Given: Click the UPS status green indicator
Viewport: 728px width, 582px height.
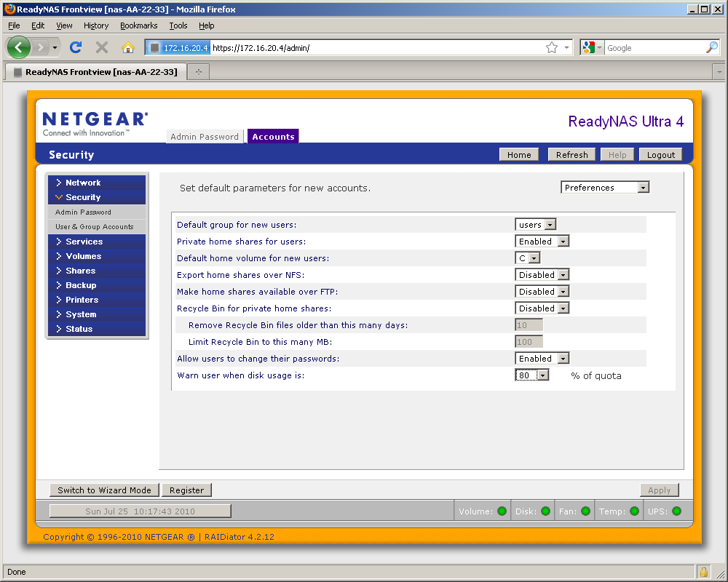Looking at the screenshot, I should (676, 511).
